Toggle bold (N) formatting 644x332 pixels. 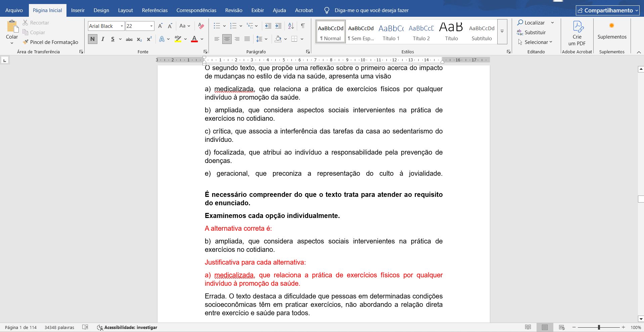(x=93, y=39)
